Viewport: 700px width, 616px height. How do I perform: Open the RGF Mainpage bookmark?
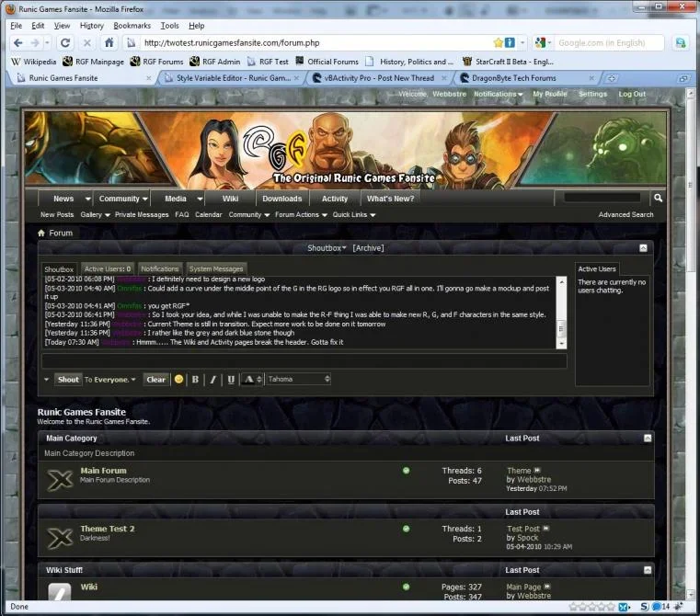tap(93, 62)
